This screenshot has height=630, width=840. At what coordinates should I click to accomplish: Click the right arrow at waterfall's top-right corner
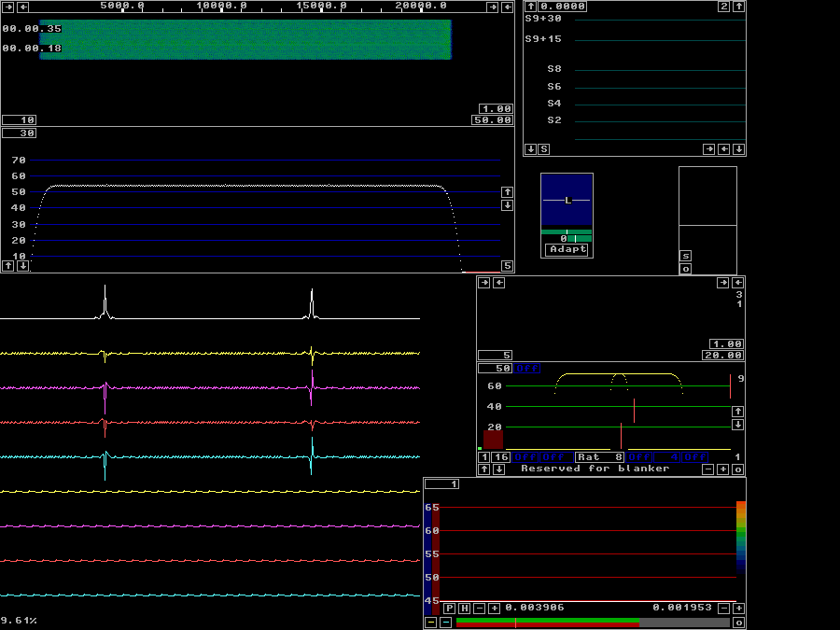(492, 7)
